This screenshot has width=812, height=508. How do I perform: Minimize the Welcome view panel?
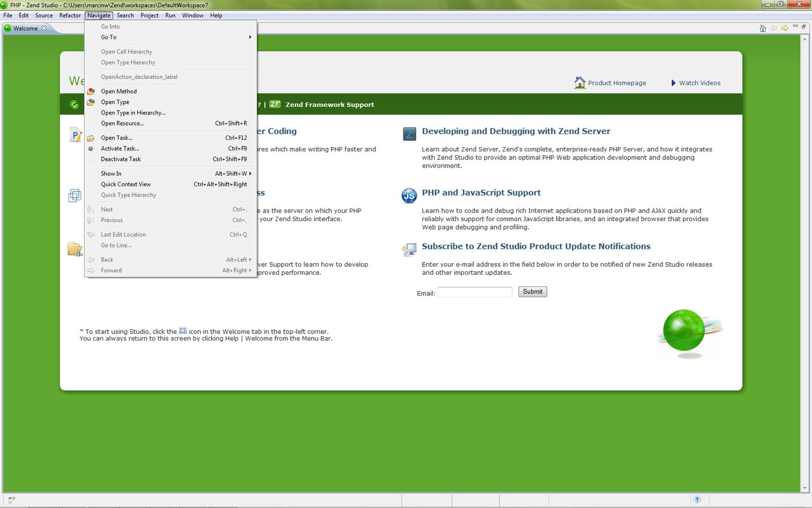[796, 26]
